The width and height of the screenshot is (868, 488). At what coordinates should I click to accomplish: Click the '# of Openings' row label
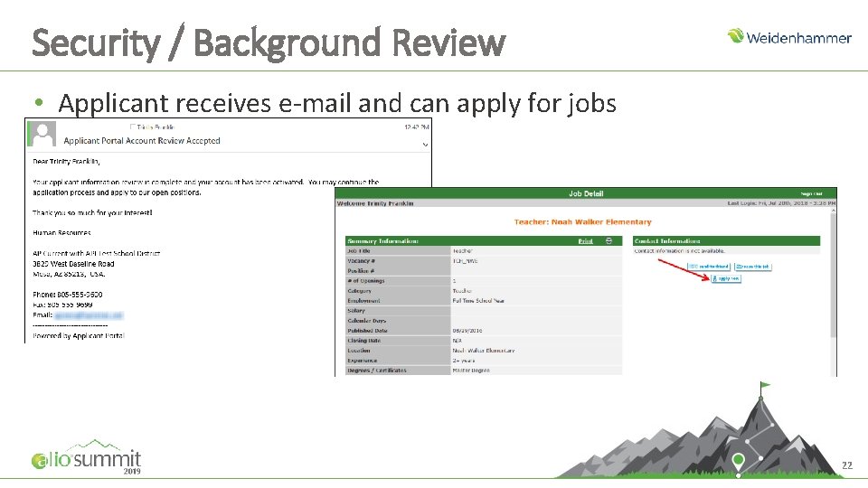coord(365,281)
